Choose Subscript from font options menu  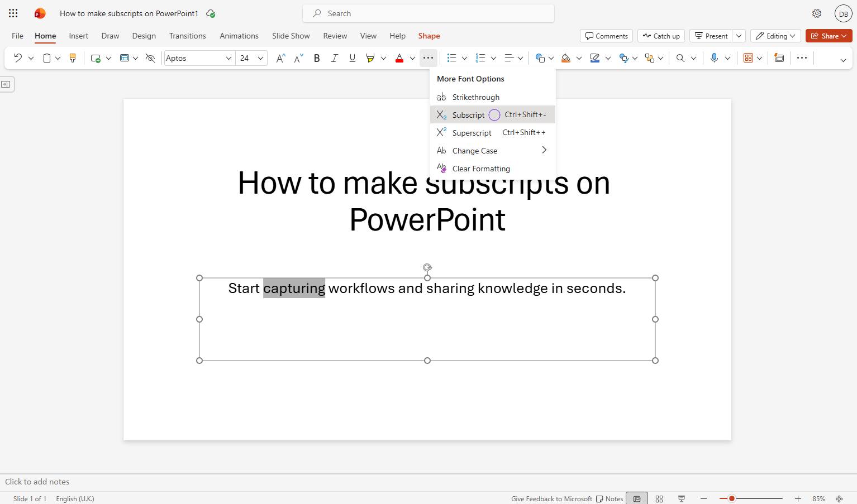[x=493, y=114]
